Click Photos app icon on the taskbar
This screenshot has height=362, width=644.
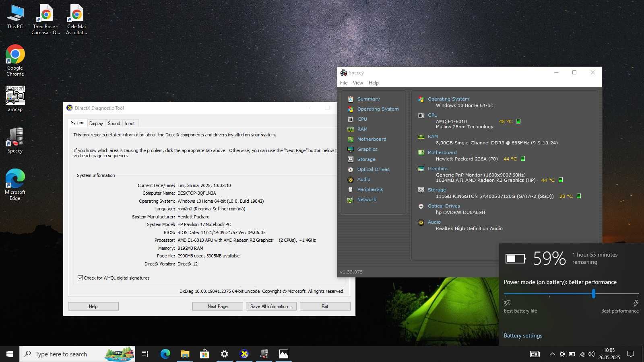click(x=284, y=354)
